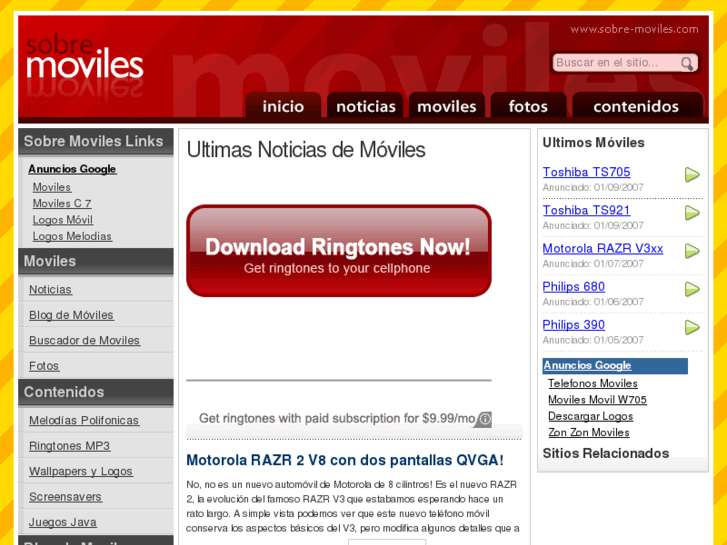727x545 pixels.
Task: Open the Moviles ad link under Anuncios Google
Action: [x=51, y=187]
